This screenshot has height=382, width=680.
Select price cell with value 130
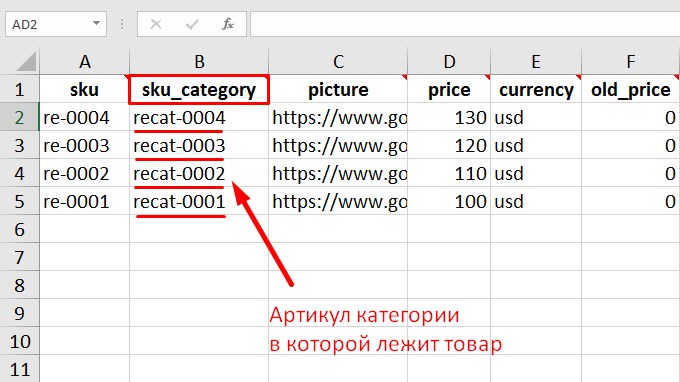coord(449,118)
